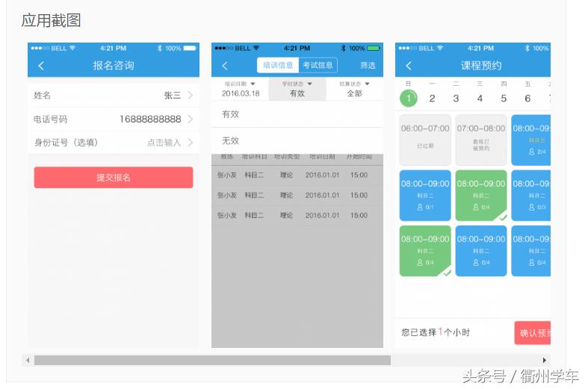Screen dimensions: 588x389
Task: Choose 无效 from the dropdown list
Action: click(297, 140)
